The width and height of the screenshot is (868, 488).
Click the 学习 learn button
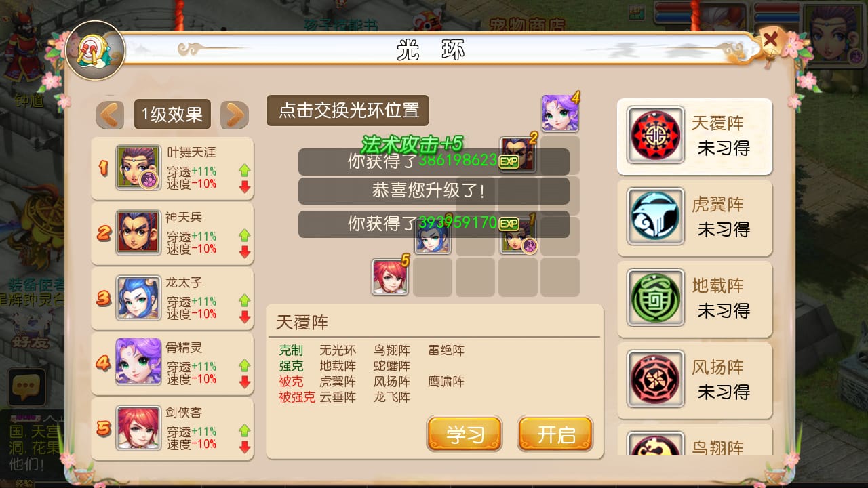pos(465,434)
